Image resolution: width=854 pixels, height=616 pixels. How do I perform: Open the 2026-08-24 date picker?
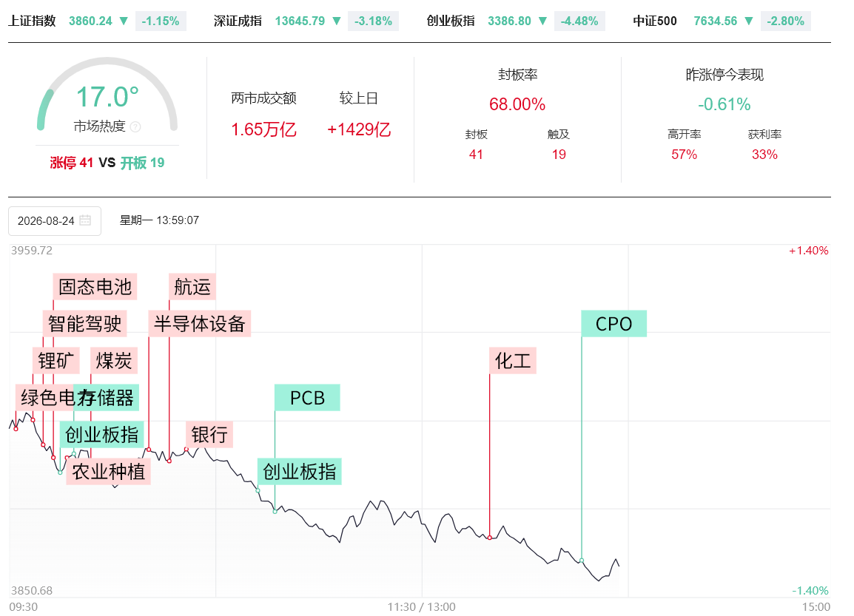55,221
